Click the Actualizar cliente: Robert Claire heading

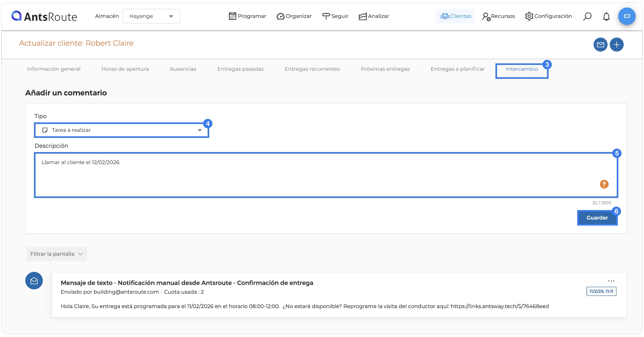[x=76, y=43]
